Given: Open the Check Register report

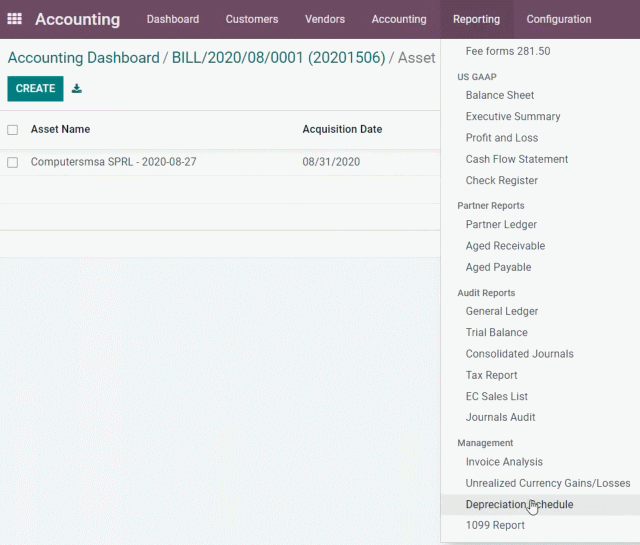Looking at the screenshot, I should pos(502,180).
